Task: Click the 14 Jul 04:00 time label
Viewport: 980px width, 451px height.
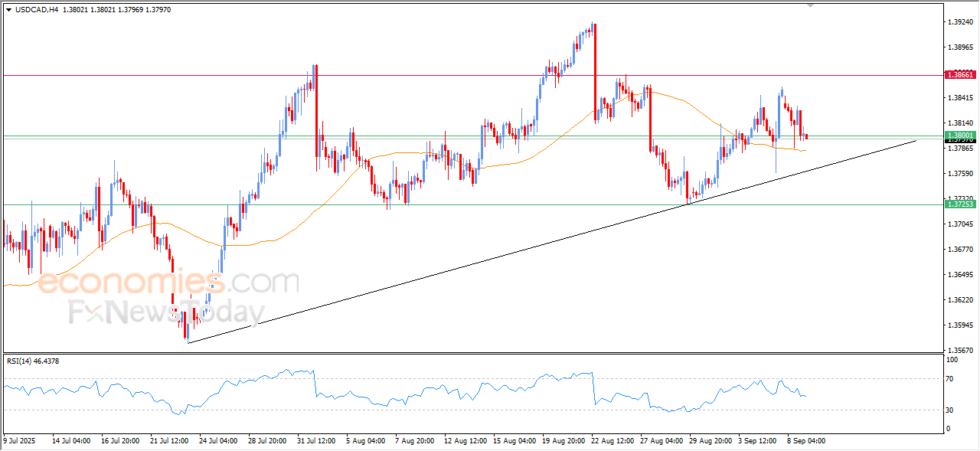Action: tap(71, 441)
